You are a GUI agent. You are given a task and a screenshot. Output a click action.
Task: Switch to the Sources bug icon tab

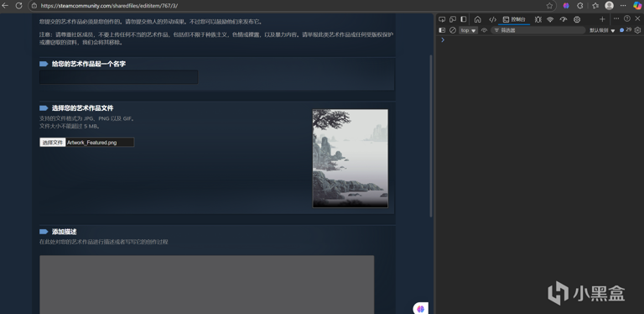point(538,19)
